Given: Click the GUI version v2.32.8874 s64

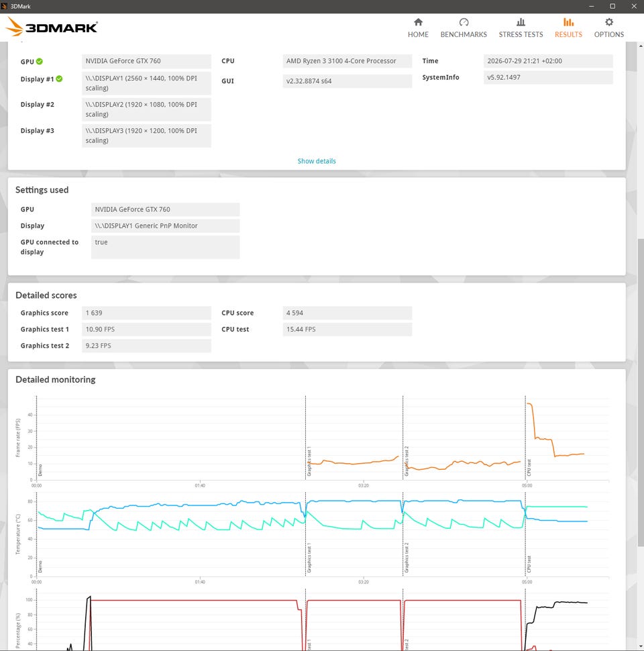Looking at the screenshot, I should tap(347, 81).
